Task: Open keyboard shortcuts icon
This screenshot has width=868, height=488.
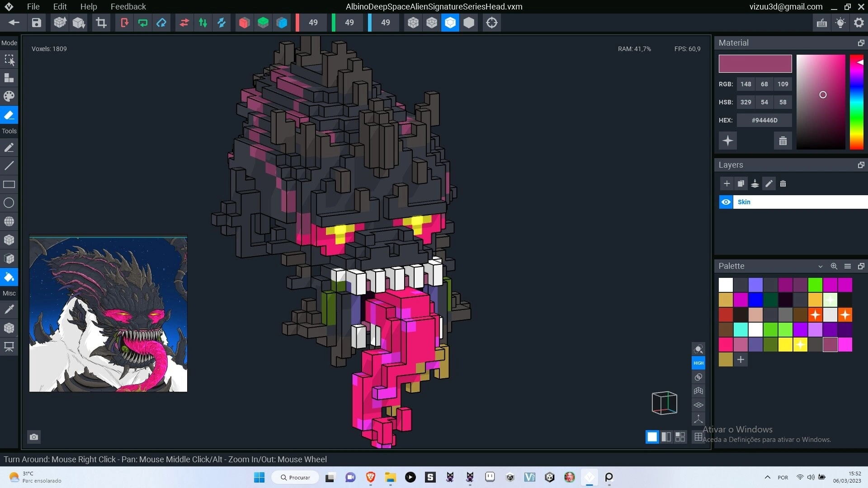Action: 822,23
